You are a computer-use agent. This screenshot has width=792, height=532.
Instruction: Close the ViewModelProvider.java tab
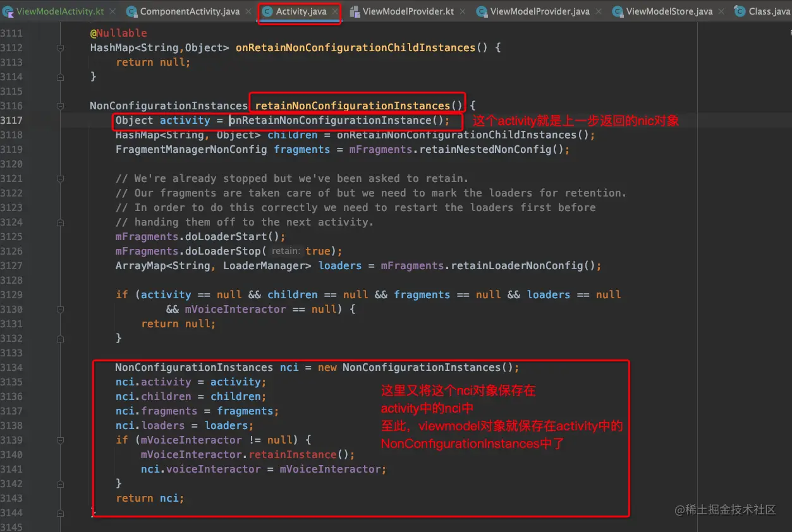tap(598, 11)
